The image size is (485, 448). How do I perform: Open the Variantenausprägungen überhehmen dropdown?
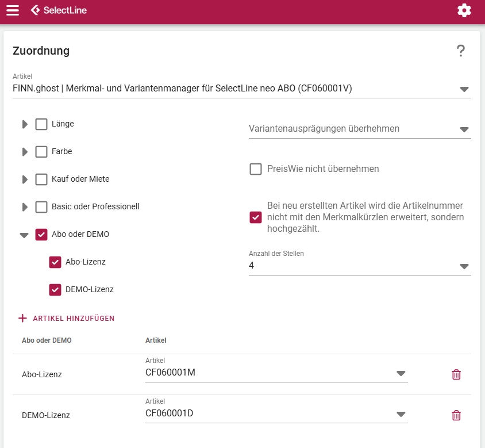tap(360, 129)
